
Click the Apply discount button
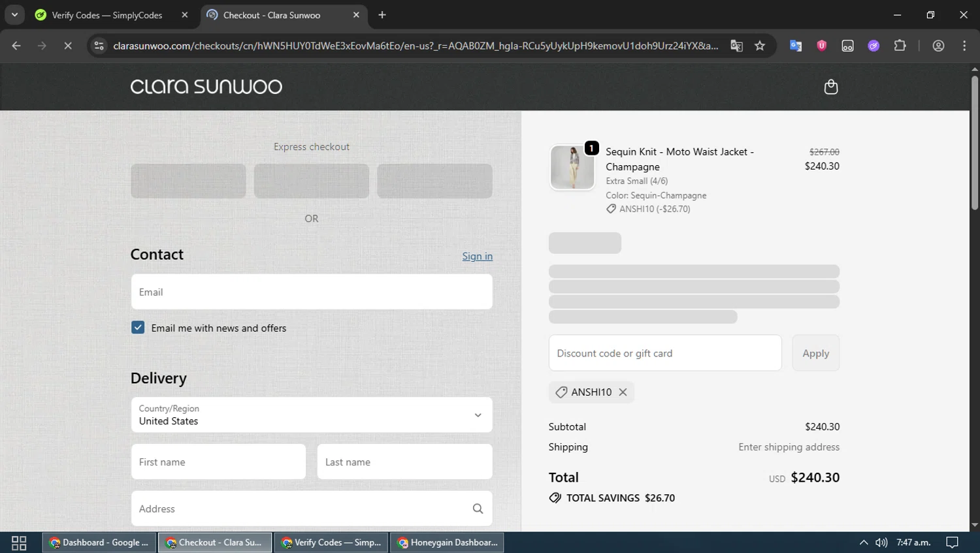click(x=815, y=353)
